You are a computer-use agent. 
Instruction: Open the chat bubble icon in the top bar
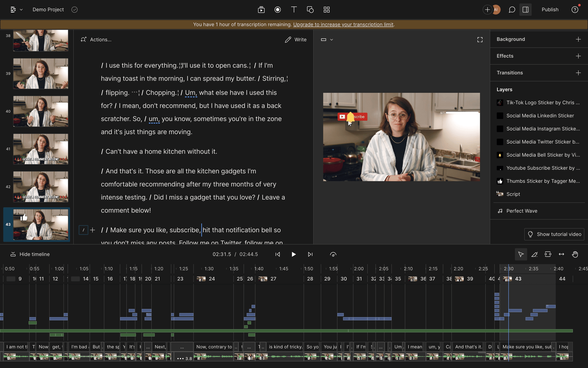(x=512, y=10)
